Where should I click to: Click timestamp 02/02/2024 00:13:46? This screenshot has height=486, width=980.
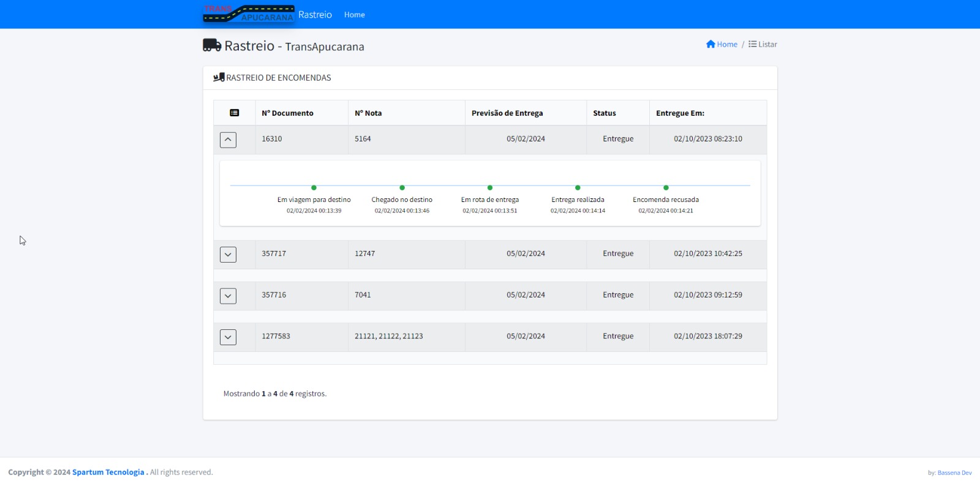(402, 211)
